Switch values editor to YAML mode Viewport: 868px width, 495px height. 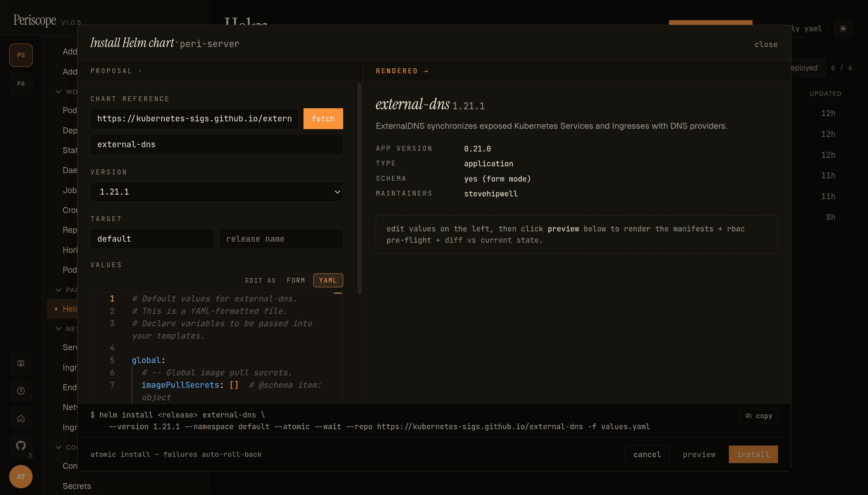pos(328,280)
